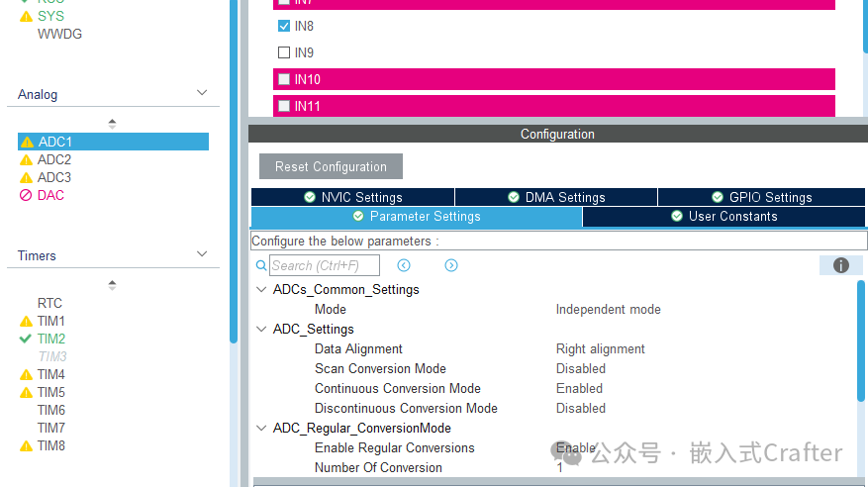The width and height of the screenshot is (868, 487).
Task: Change Scan Conversion Mode value
Action: point(581,368)
